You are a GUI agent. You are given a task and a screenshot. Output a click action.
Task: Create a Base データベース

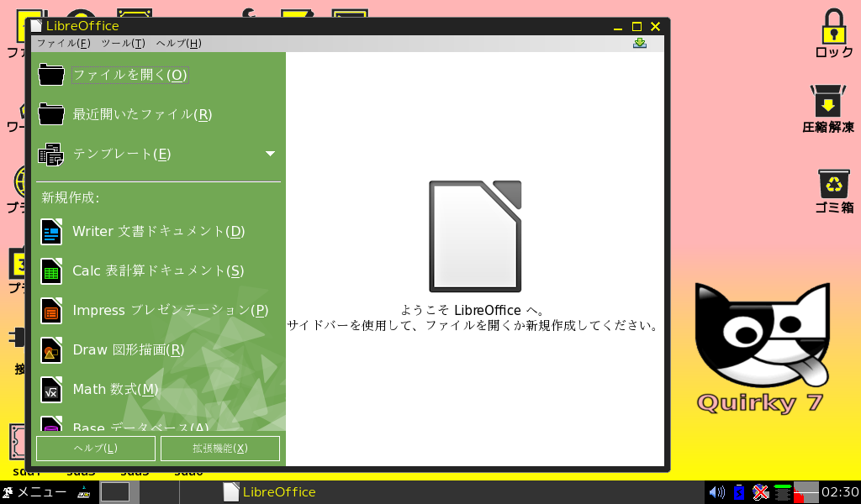pos(141,426)
